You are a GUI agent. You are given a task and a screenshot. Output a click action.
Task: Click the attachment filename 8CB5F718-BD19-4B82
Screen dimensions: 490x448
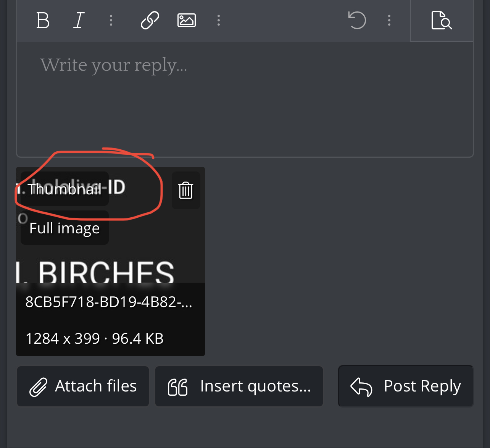click(109, 302)
